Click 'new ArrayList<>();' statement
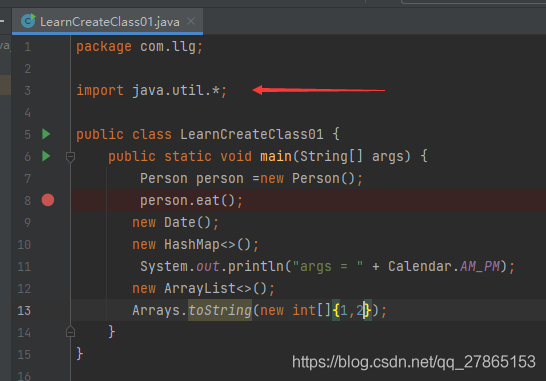The height and width of the screenshot is (381, 546). tap(203, 288)
